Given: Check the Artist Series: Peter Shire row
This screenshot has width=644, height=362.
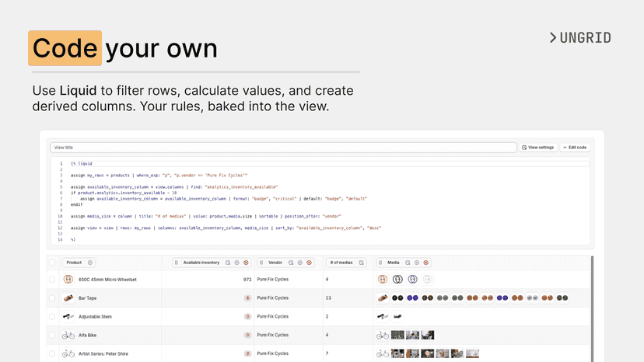Looking at the screenshot, I should click(52, 353).
